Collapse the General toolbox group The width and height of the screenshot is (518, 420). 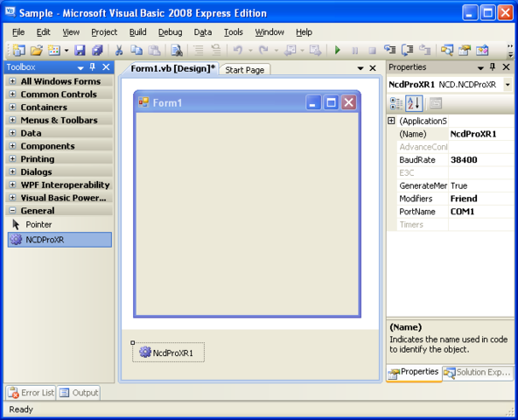pos(12,210)
